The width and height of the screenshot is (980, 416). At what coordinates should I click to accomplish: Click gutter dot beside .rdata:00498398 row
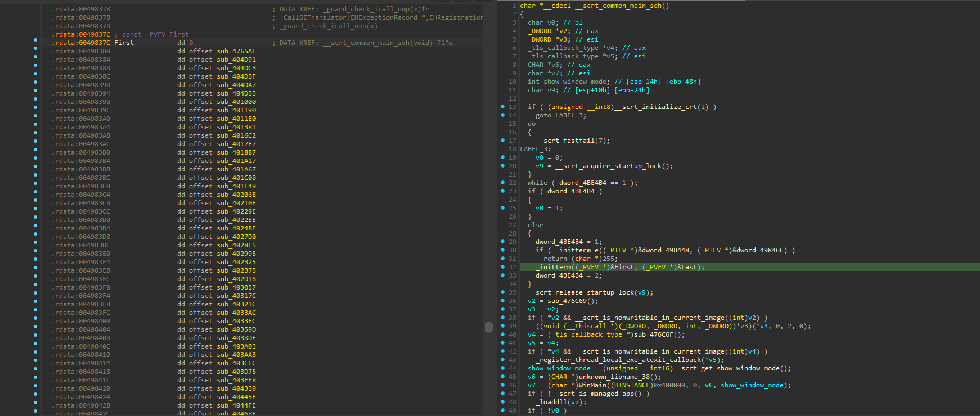pos(35,102)
